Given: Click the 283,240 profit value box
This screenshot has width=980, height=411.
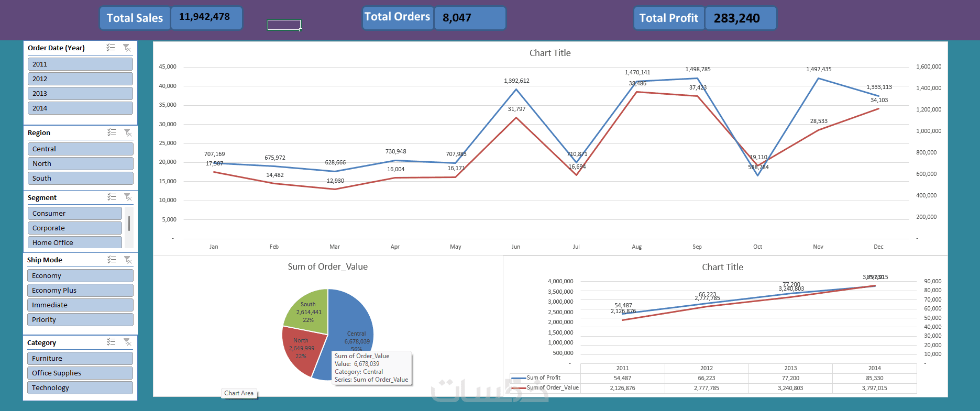Looking at the screenshot, I should coord(741,18).
